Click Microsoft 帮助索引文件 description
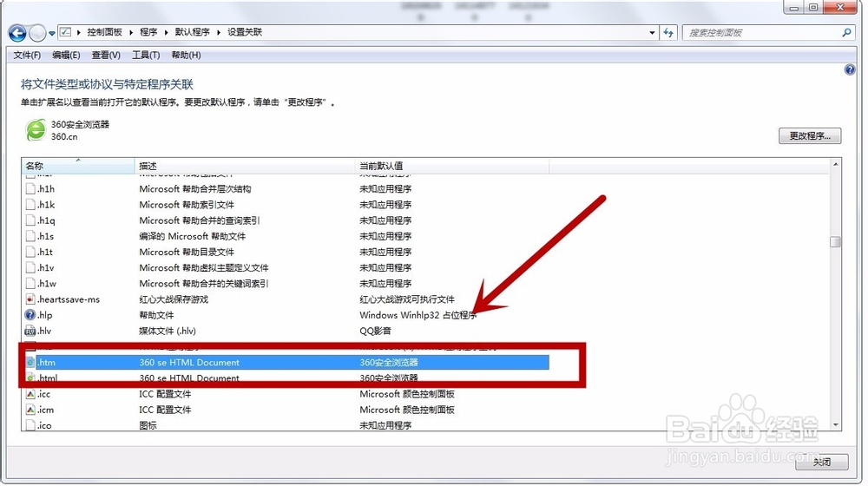The height and width of the screenshot is (486, 868). point(187,205)
